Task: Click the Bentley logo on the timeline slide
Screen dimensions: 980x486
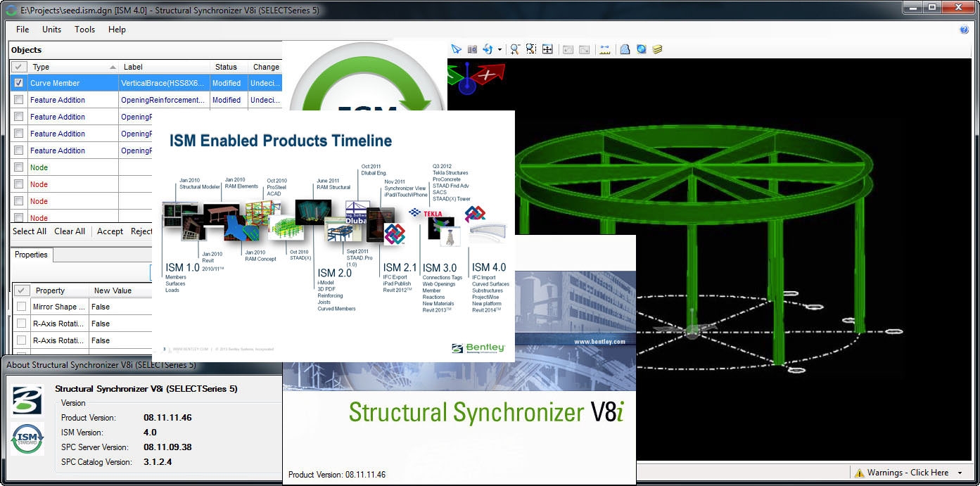Action: pyautogui.click(x=478, y=348)
